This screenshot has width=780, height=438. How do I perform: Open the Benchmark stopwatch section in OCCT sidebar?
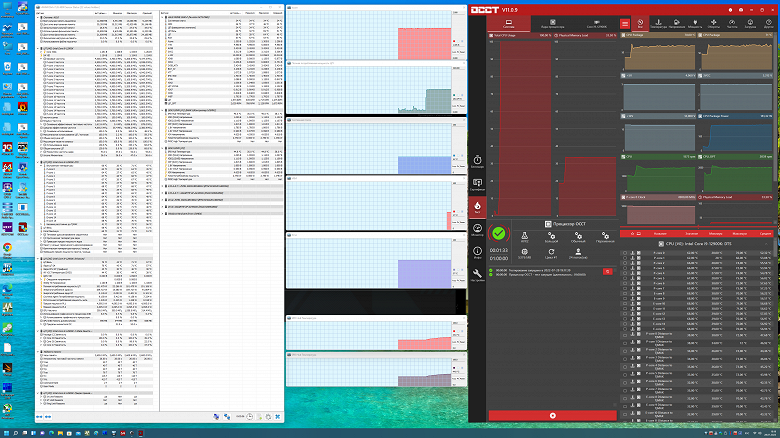click(x=477, y=162)
